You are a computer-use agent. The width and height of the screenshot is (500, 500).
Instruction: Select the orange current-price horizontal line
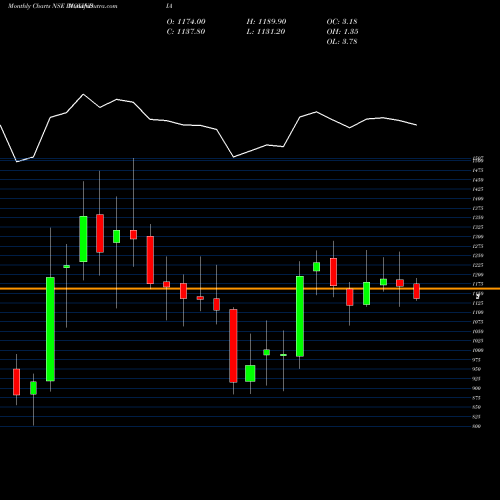click(250, 289)
